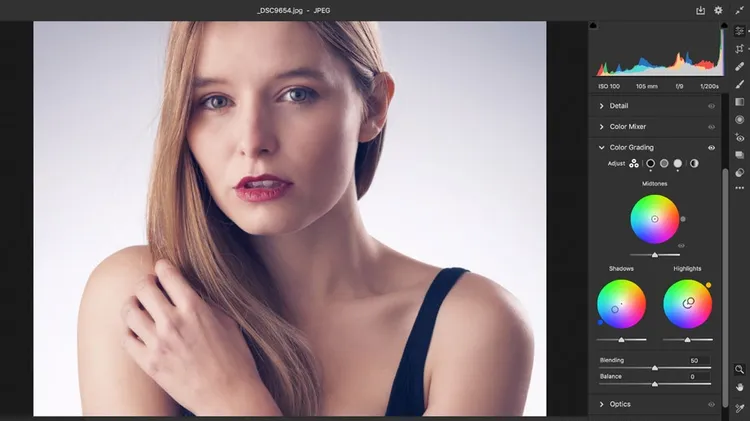
Task: Click the Midtones luminance slider
Action: [x=655, y=255]
